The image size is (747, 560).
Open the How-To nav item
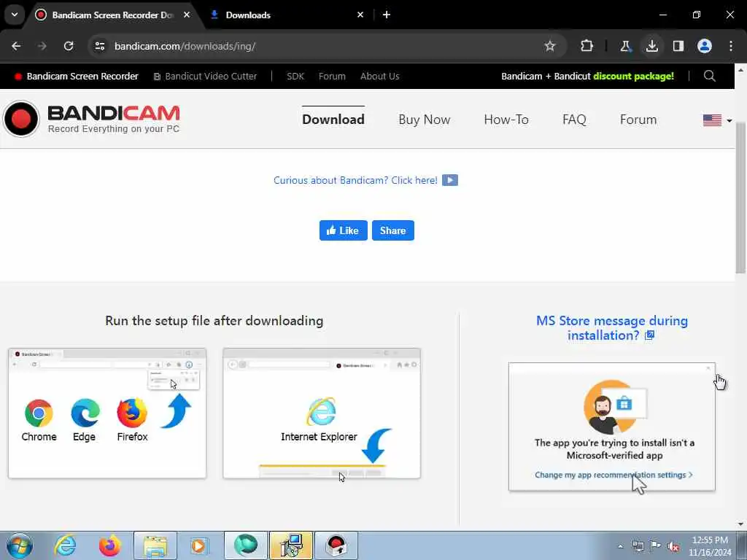(506, 120)
